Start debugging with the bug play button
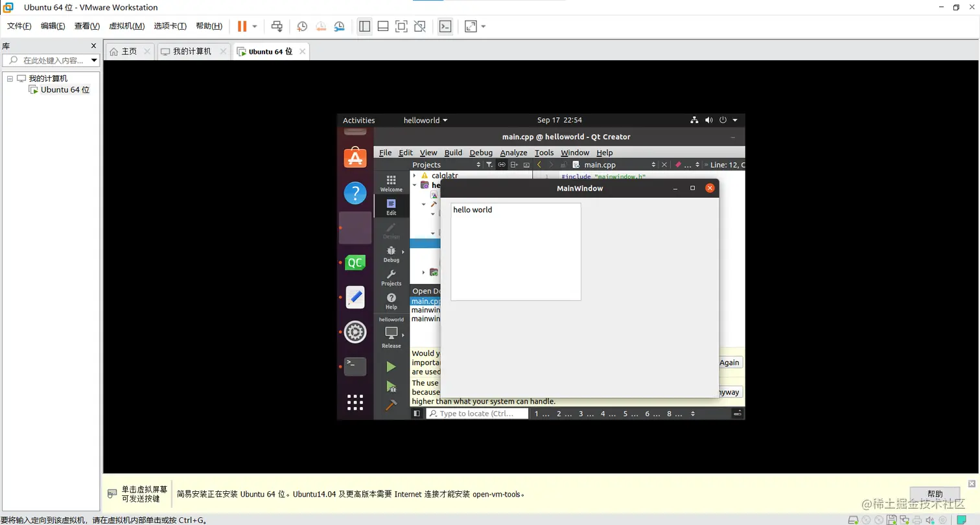Viewport: 980px width, 525px height. coord(391,386)
